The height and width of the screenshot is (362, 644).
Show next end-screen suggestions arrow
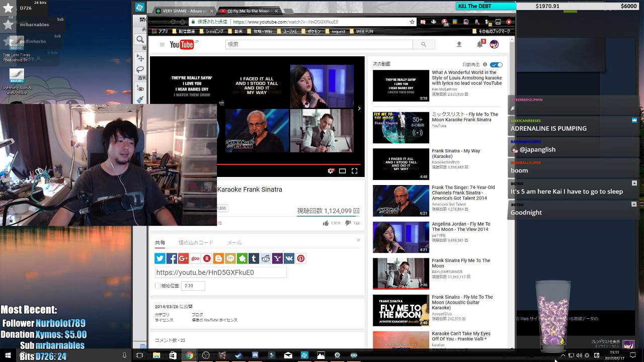point(359,108)
